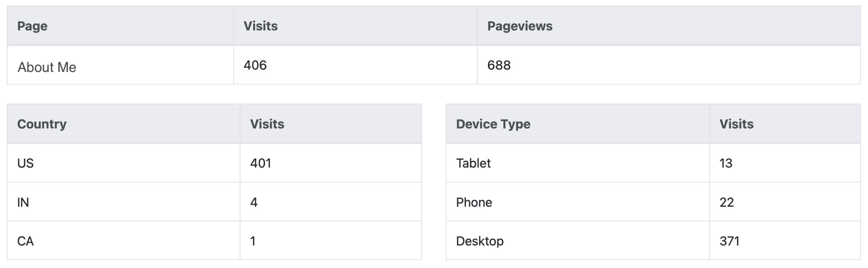Viewport: 868px width, 268px height.
Task: Click the 22 visits cell for Phone
Action: click(x=726, y=203)
